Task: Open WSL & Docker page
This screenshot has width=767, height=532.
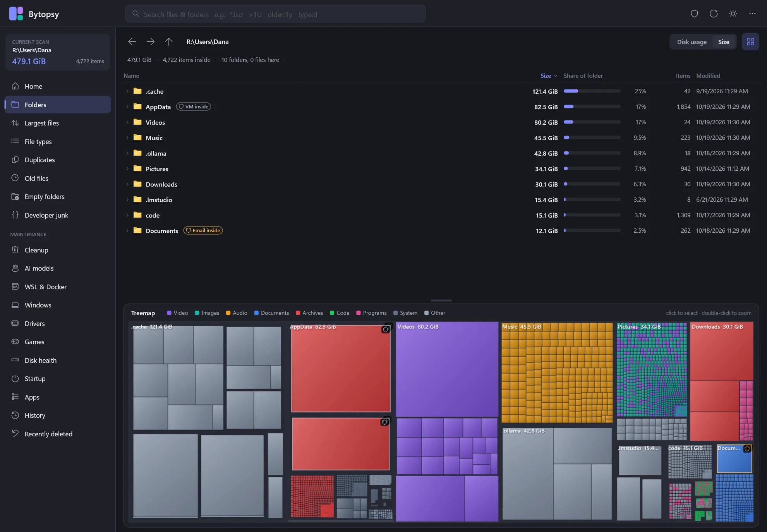Action: coord(58,287)
